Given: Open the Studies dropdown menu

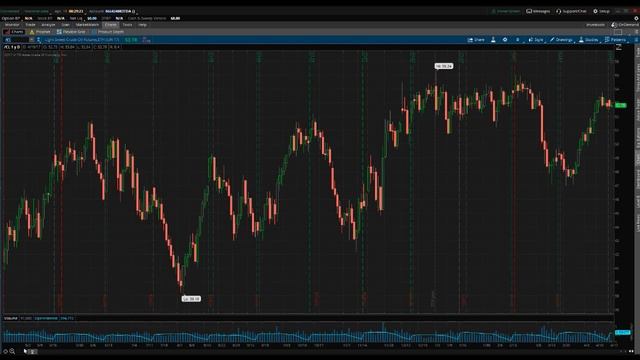Looking at the screenshot, I should pos(589,40).
